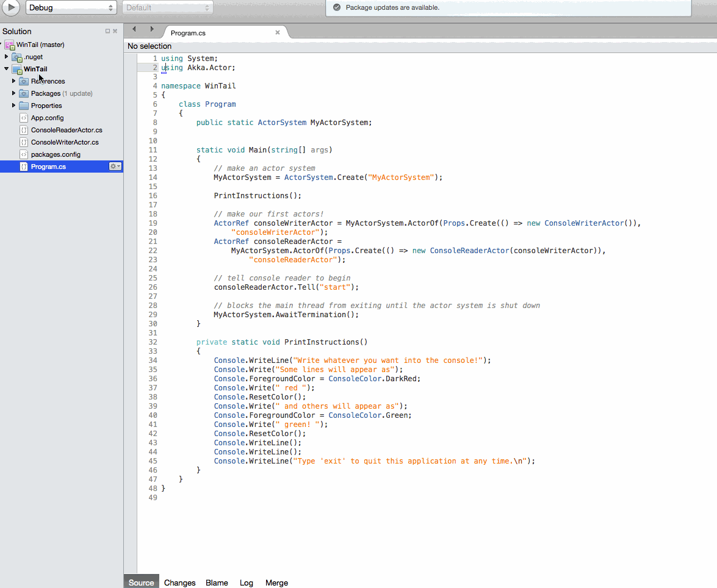Navigate forward with the right arrow
This screenshot has height=588, width=717.
[x=152, y=29]
